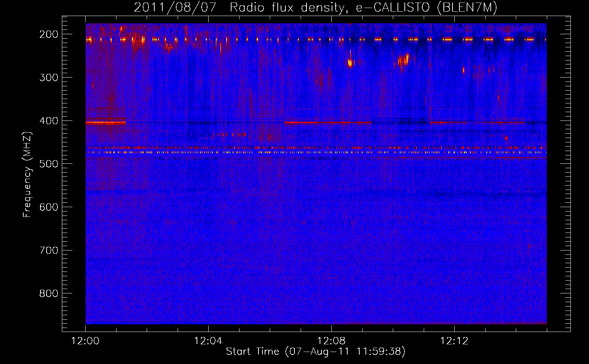This screenshot has width=589, height=364.
Task: Click the plot title containing "e-CALLISTO (BLEN7M)"
Action: point(316,7)
